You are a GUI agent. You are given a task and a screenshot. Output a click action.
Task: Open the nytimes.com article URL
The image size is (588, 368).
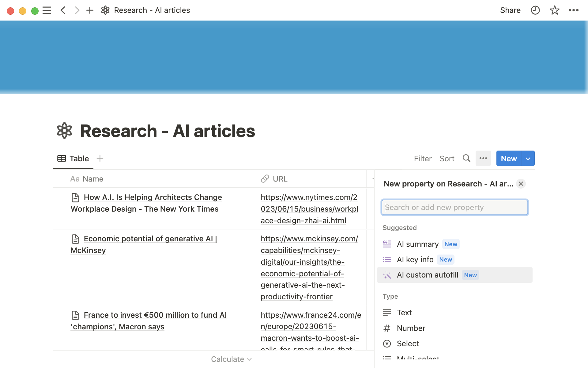(309, 209)
